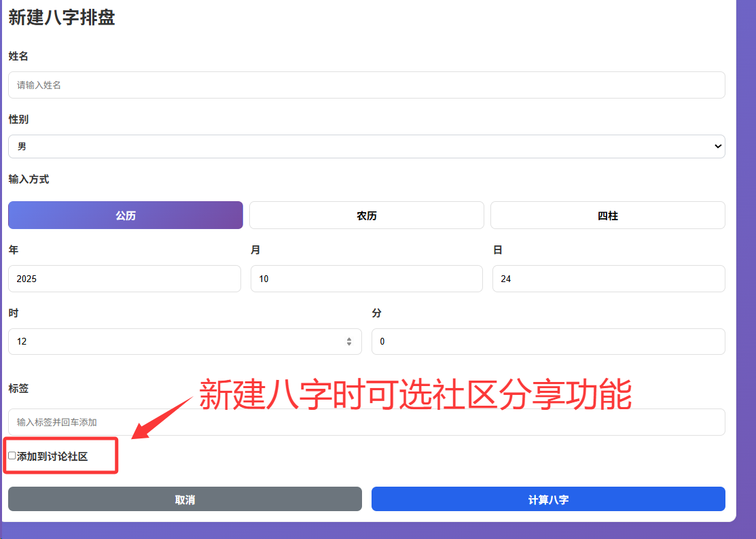Image resolution: width=756 pixels, height=539 pixels.
Task: Focus the 姓名 name input field
Action: tap(366, 85)
